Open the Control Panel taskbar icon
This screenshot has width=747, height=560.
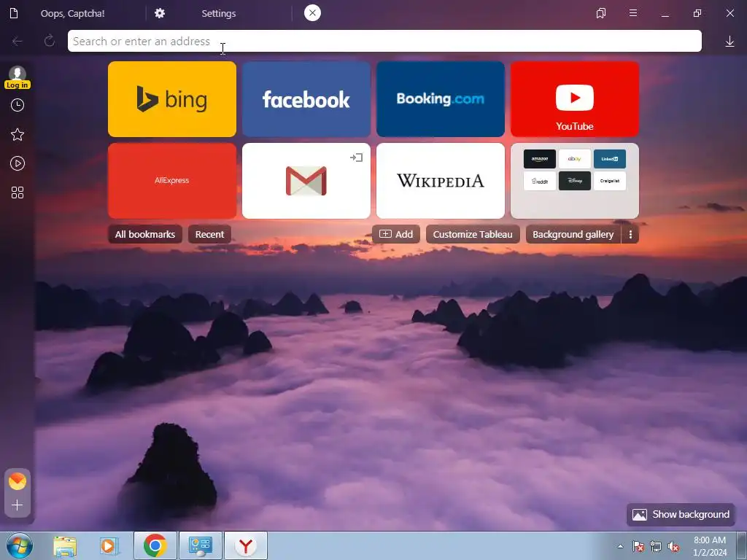click(x=201, y=545)
